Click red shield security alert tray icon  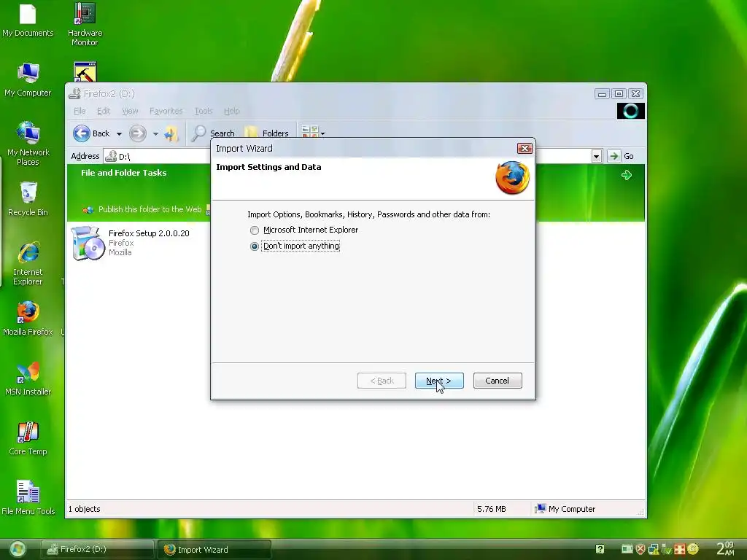[640, 550]
